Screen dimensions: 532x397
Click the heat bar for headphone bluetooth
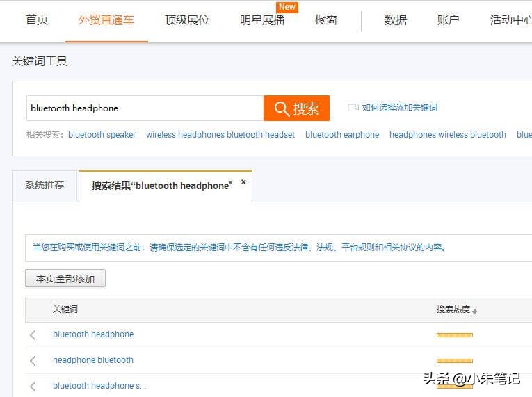(455, 361)
